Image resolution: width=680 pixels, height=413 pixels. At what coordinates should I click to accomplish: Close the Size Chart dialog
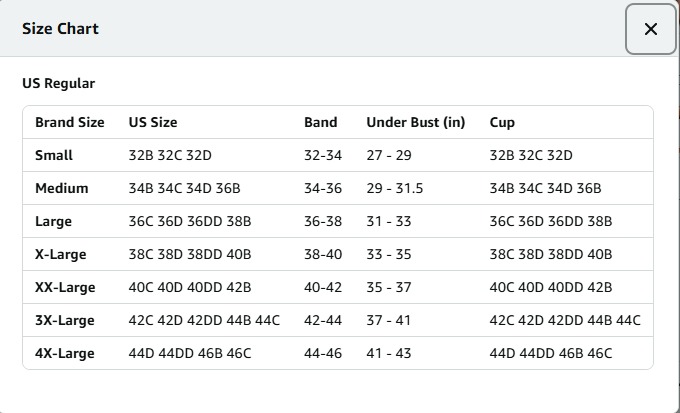click(651, 29)
